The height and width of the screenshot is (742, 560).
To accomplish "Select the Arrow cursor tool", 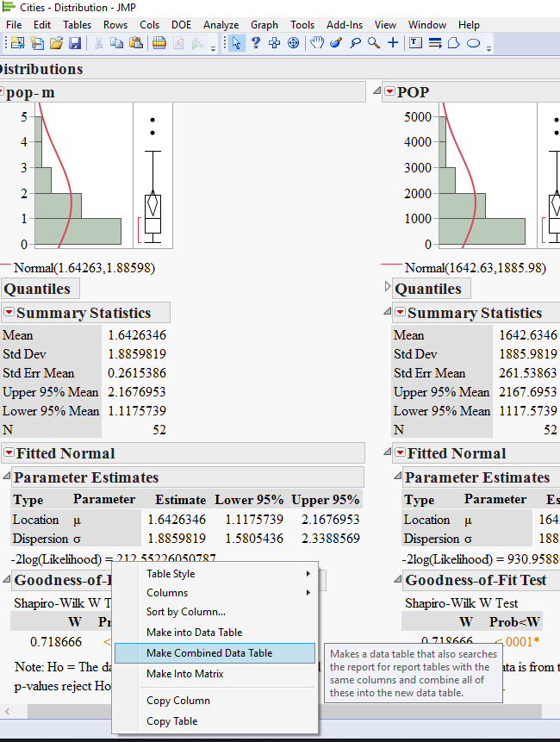I will (x=236, y=43).
